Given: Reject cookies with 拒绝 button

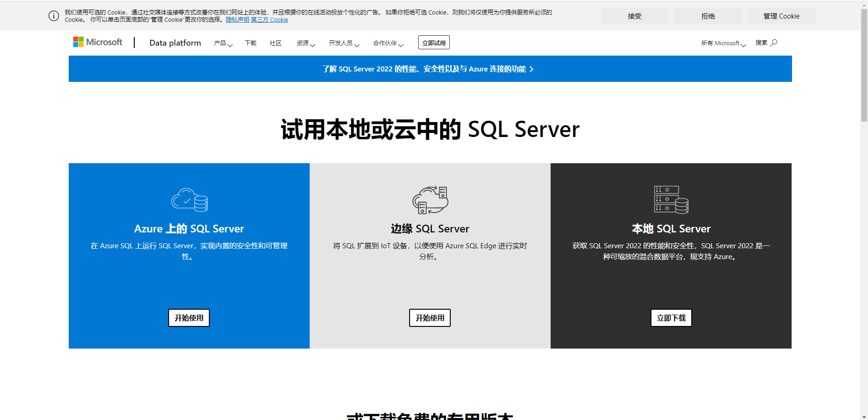Looking at the screenshot, I should [x=708, y=16].
